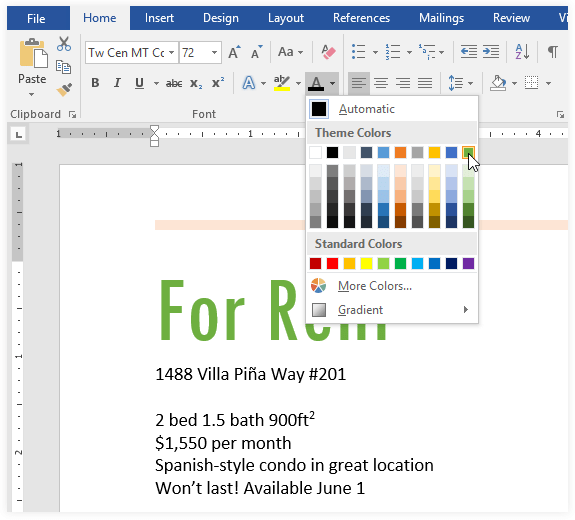Expand the Paste options arrow
575x520 pixels.
pos(32,95)
